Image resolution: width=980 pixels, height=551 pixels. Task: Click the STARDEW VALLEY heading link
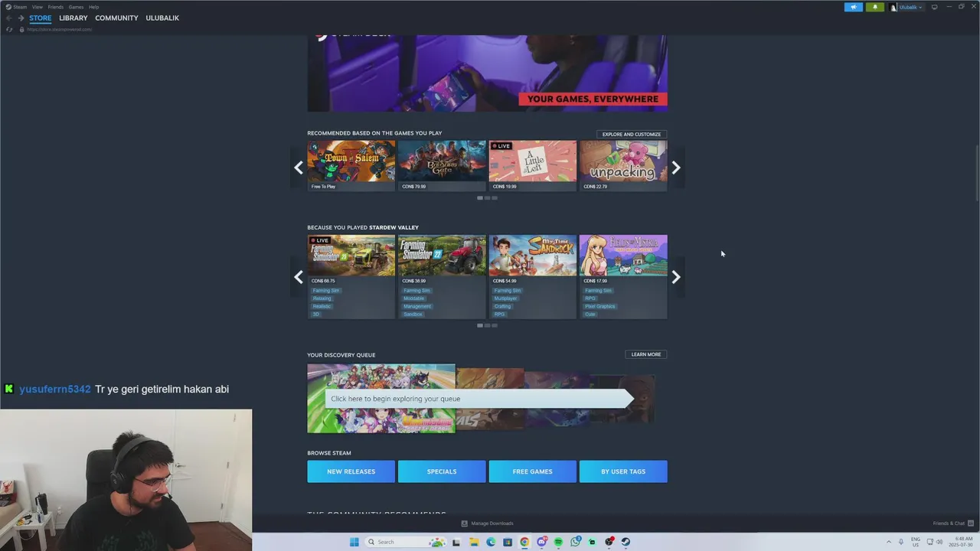(x=394, y=227)
